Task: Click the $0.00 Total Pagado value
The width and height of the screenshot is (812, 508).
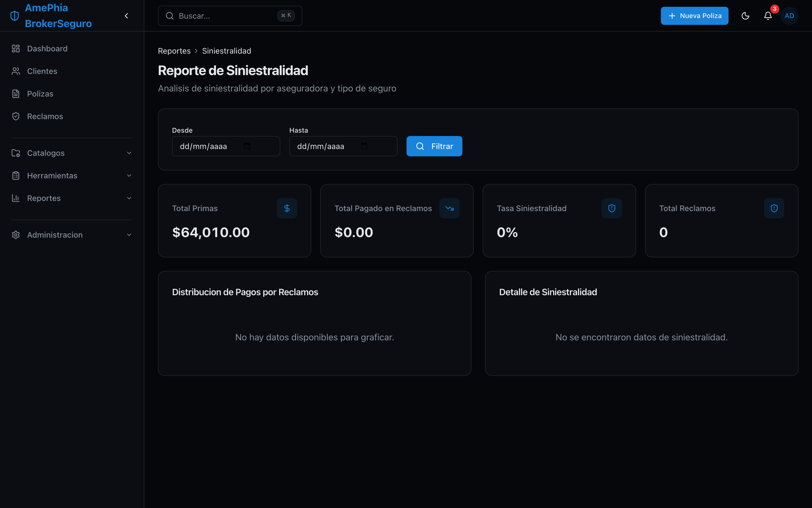Action: [354, 233]
